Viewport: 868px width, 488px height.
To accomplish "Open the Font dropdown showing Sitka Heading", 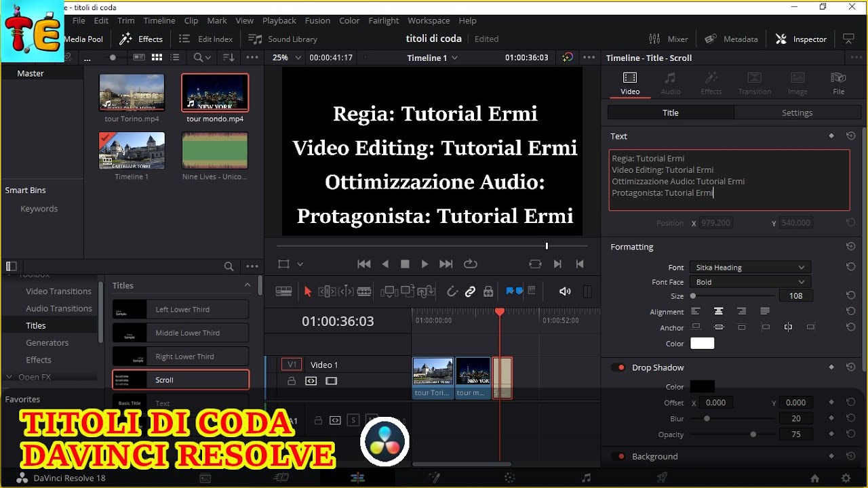I will coord(749,267).
